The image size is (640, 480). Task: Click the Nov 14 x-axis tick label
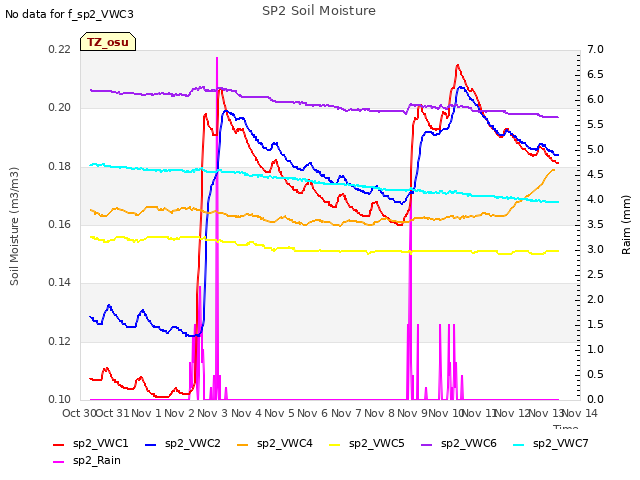tap(580, 413)
